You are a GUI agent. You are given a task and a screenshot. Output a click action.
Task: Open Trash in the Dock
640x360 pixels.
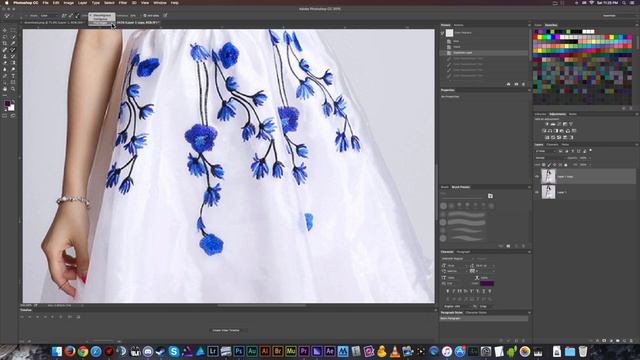(583, 351)
